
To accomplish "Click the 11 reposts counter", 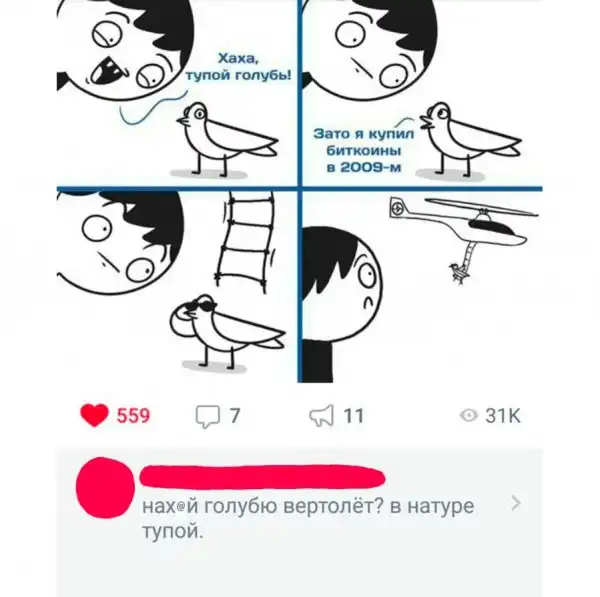I will coord(353,416).
